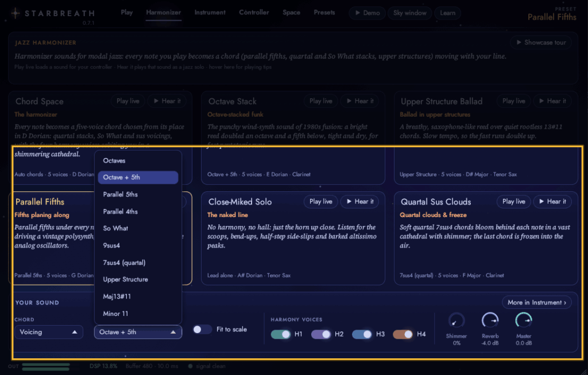Load Close-Miked Solo with Play live
This screenshot has width=588, height=375.
(320, 202)
